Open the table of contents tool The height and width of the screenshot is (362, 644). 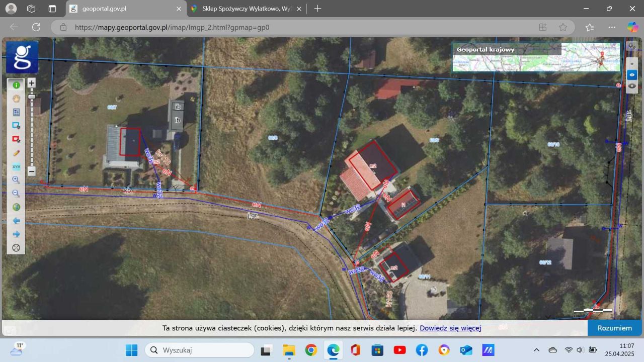(16, 112)
